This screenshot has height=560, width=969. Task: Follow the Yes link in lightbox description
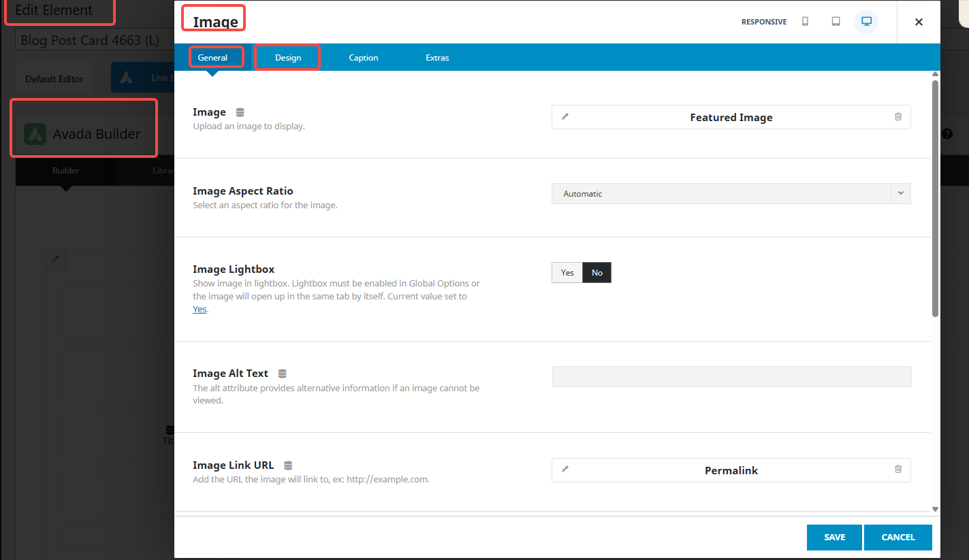pos(200,309)
